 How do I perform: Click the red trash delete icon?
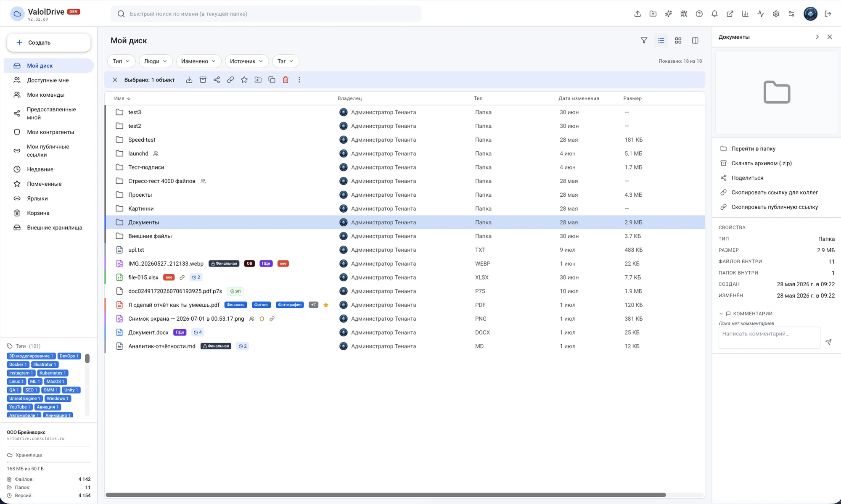pos(286,80)
